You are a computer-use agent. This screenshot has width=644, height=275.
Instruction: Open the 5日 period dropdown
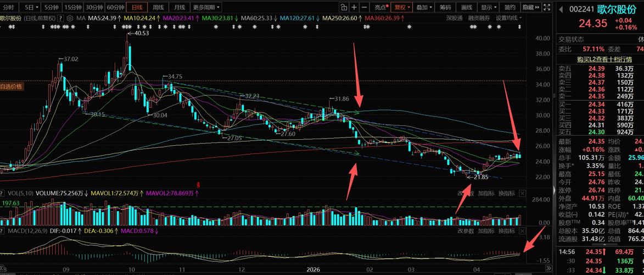pos(31,7)
